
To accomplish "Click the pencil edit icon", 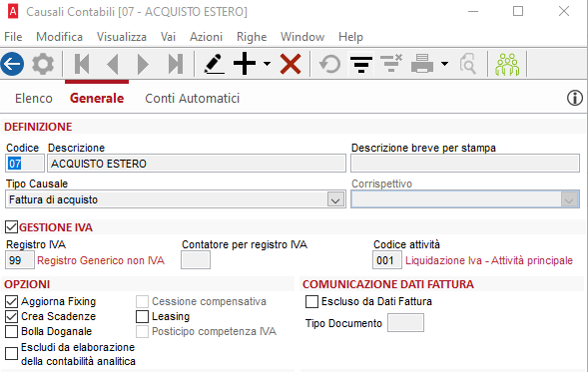I will pos(214,64).
